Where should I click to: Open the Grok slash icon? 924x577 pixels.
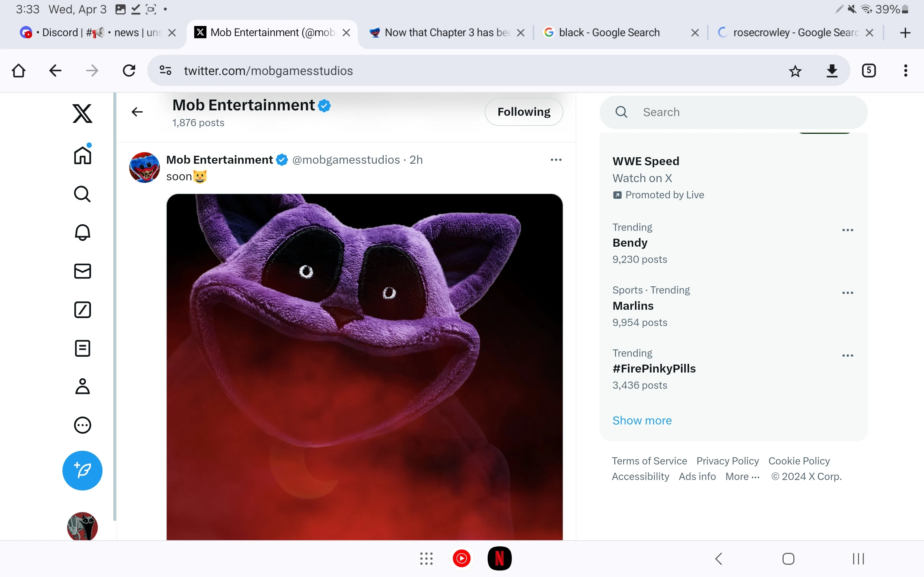coord(82,310)
